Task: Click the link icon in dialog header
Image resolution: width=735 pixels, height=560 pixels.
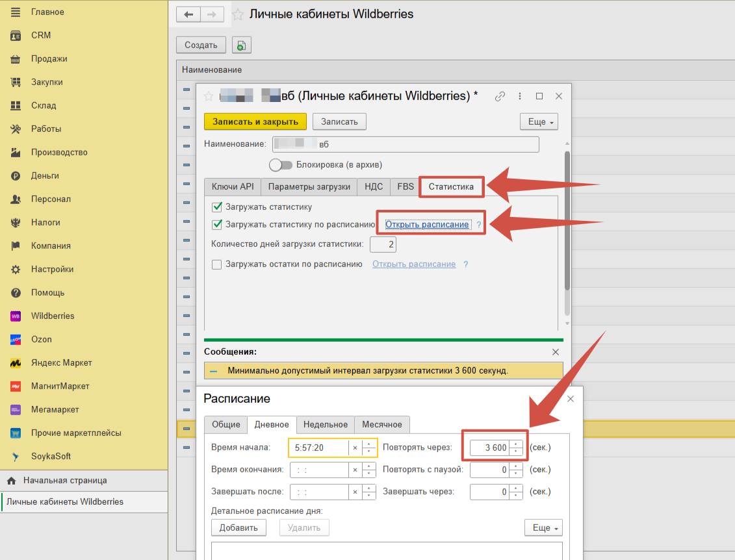Action: [x=500, y=96]
